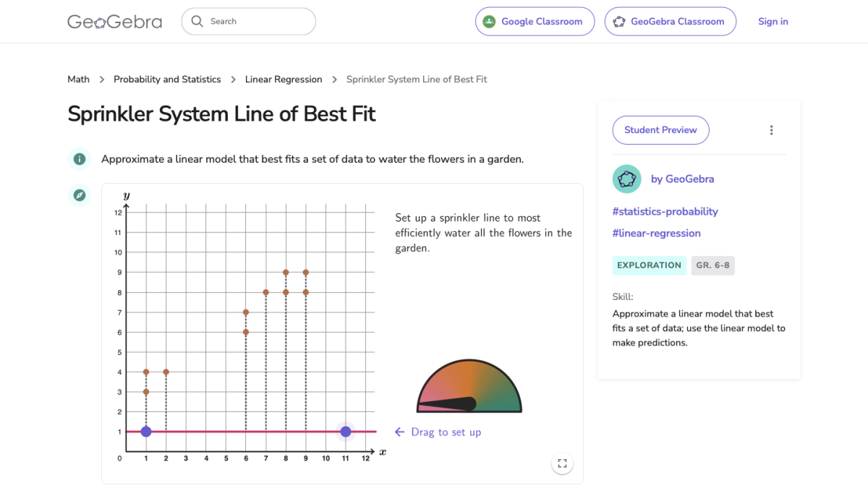Click the GeoGebra logo

click(x=114, y=22)
